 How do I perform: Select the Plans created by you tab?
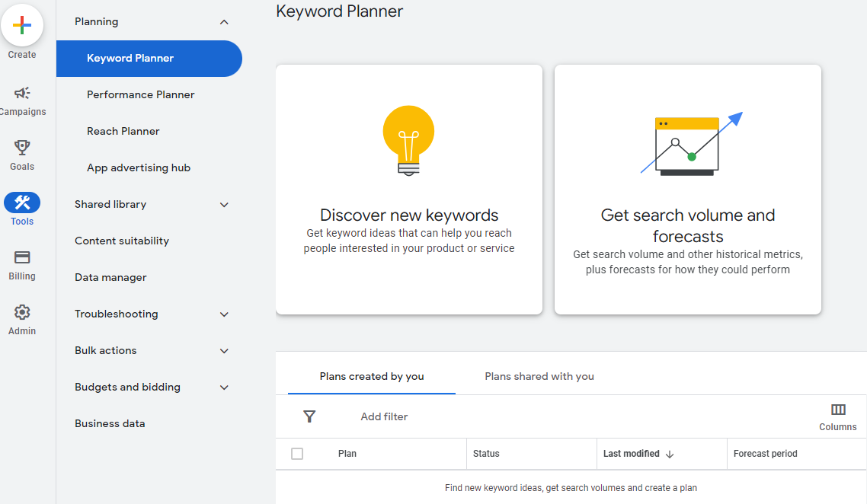pyautogui.click(x=372, y=376)
